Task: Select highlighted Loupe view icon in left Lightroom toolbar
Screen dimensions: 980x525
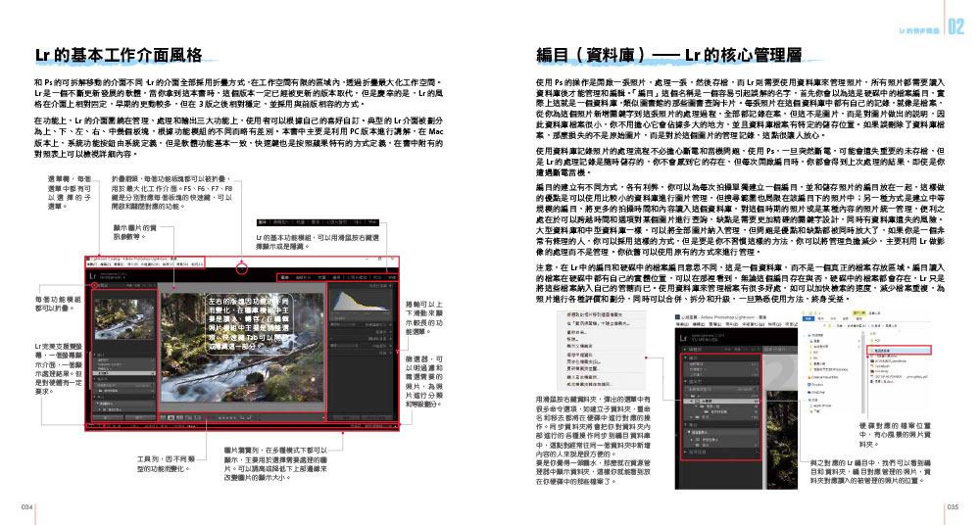Action: 171,417
